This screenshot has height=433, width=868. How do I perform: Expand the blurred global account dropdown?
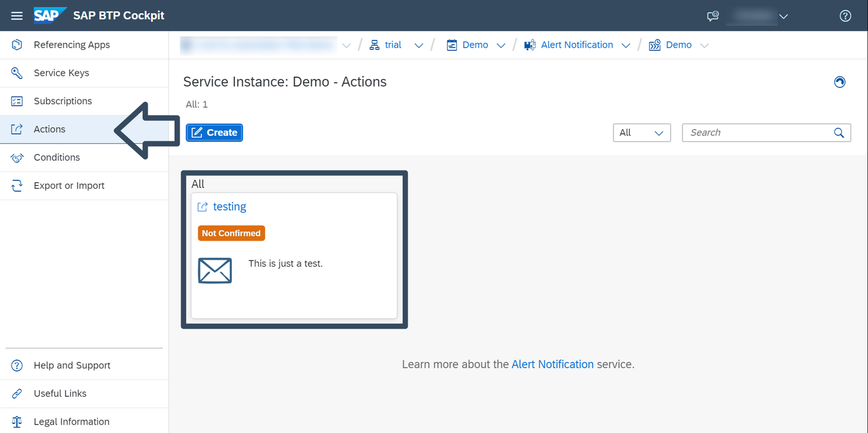(347, 46)
